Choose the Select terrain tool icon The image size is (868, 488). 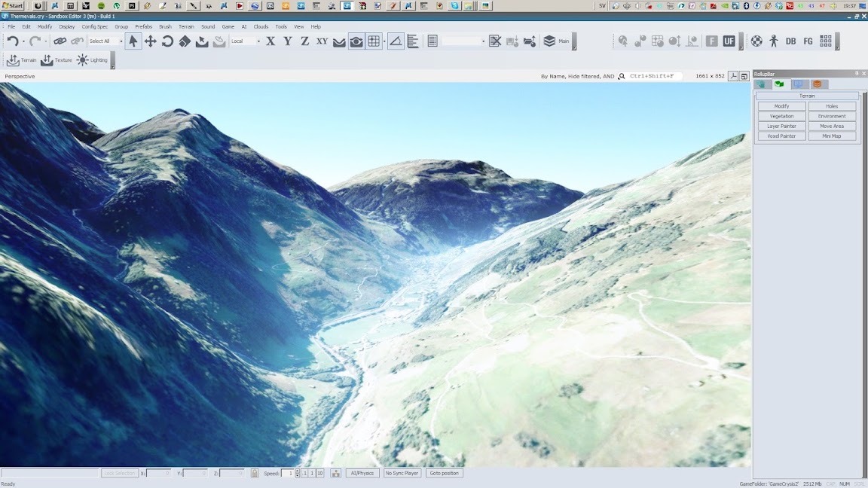pyautogui.click(x=201, y=41)
